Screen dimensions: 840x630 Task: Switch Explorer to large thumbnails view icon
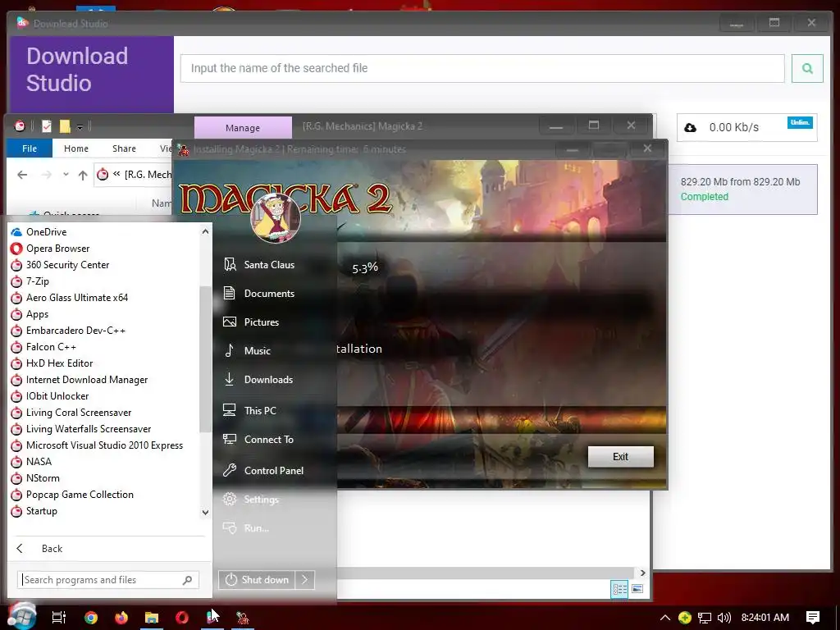pos(637,589)
